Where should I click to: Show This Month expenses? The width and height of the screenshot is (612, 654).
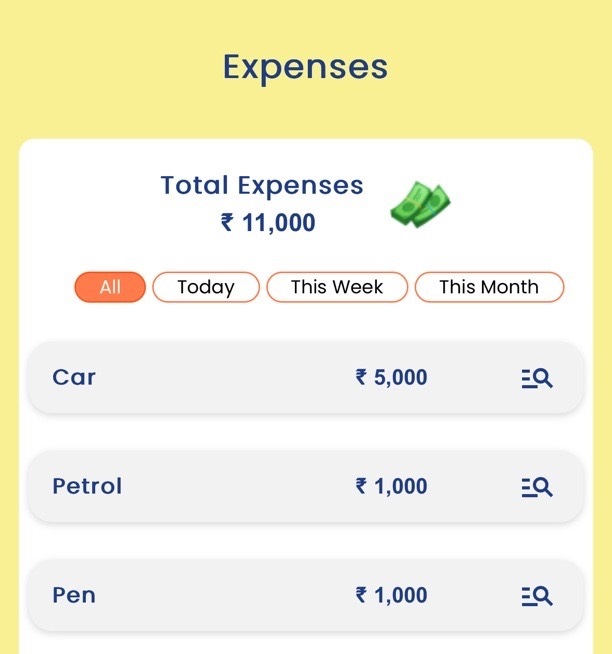click(x=489, y=287)
